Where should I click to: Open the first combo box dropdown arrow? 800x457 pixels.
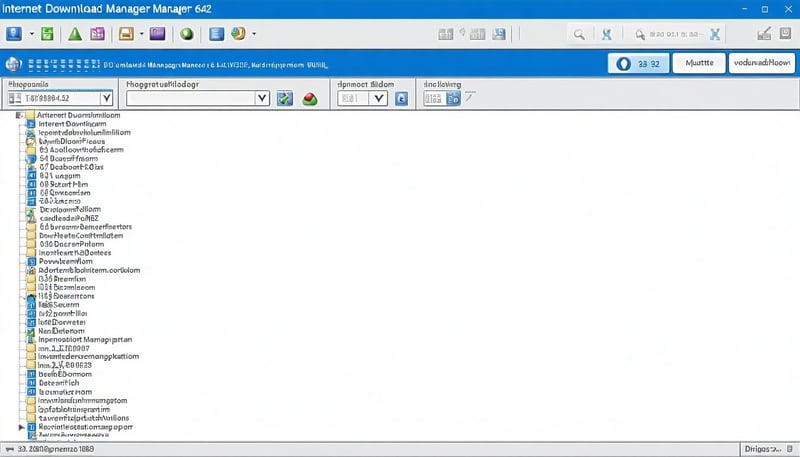click(106, 98)
